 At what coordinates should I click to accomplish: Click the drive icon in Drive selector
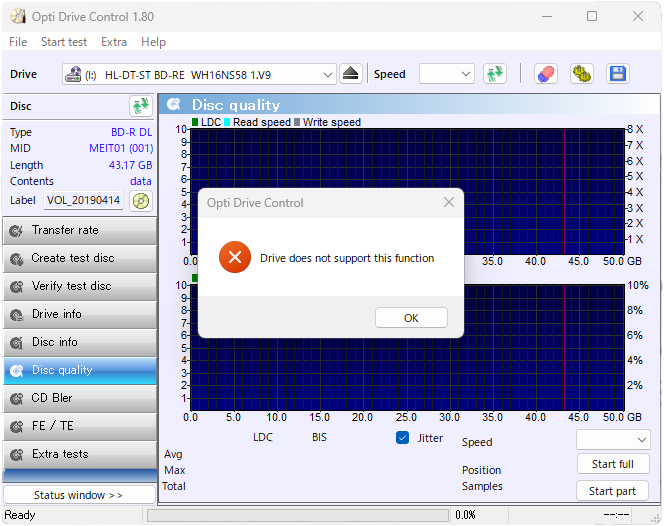pyautogui.click(x=73, y=75)
